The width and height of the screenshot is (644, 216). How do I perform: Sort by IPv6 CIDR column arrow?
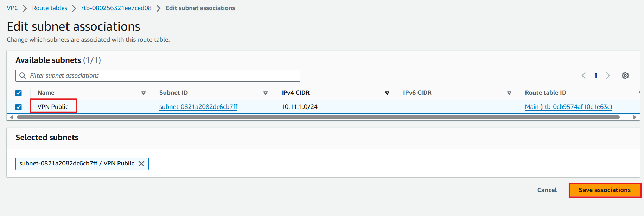click(x=509, y=93)
